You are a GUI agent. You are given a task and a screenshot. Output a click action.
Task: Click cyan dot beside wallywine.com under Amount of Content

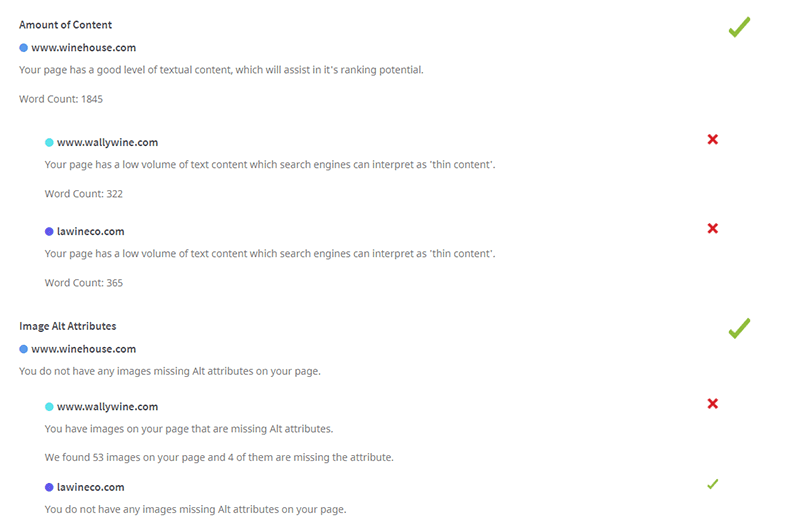click(x=49, y=143)
